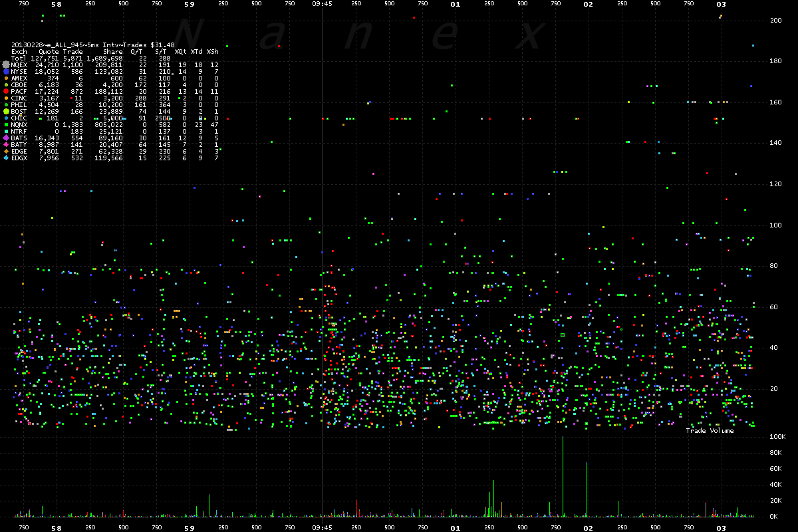Click the cyan EDGX diamond marker
798x532 pixels.
6,158
